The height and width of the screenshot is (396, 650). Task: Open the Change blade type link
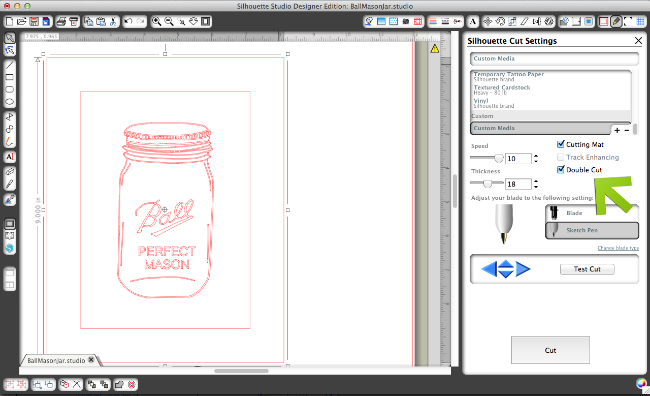tap(618, 248)
